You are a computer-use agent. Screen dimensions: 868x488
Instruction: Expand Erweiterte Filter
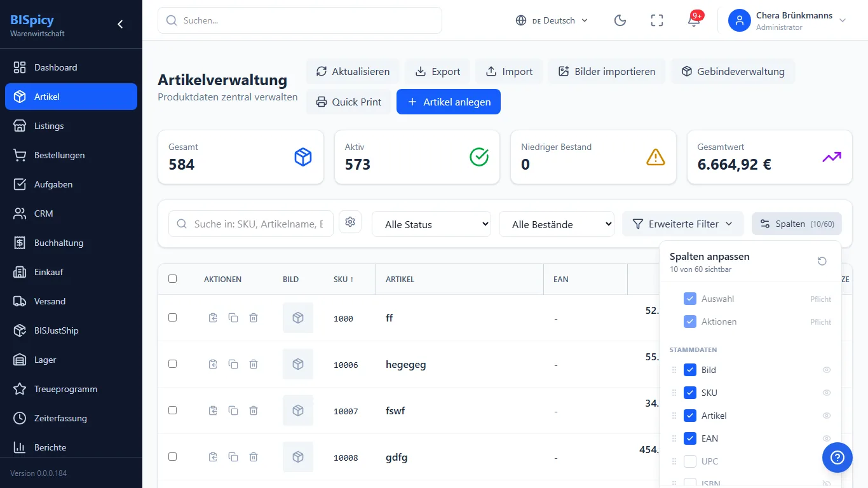[682, 224]
